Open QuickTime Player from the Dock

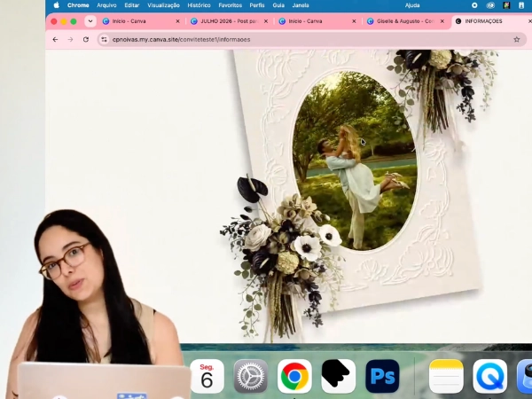tap(490, 376)
